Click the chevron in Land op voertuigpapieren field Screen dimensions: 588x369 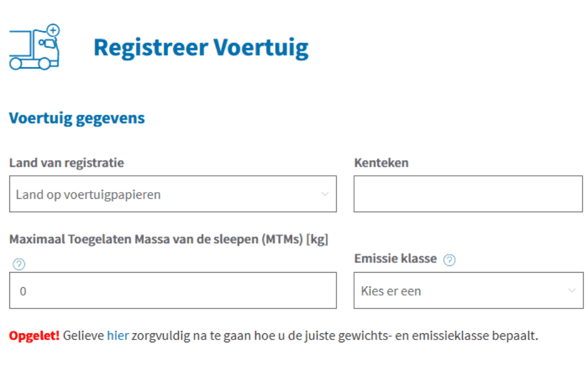coord(325,194)
